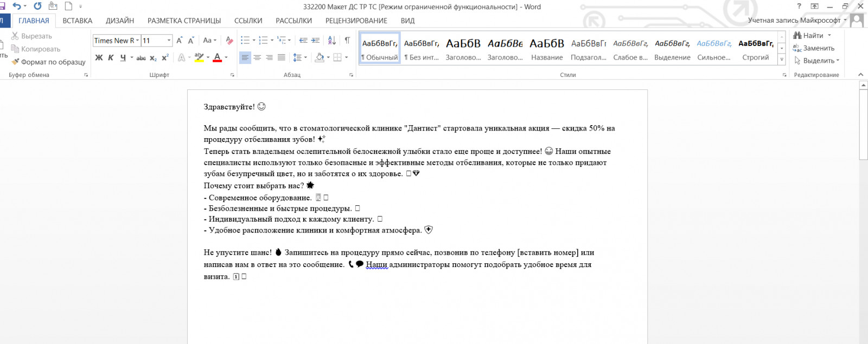
Task: Open change case Aa dropdown
Action: point(209,40)
